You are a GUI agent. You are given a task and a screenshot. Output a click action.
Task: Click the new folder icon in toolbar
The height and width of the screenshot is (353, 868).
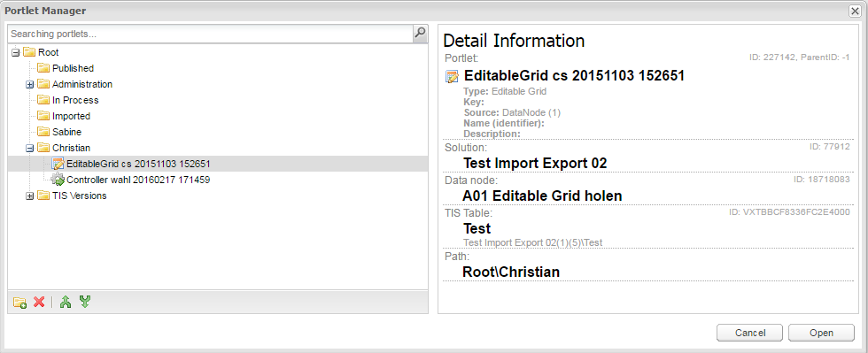(19, 302)
